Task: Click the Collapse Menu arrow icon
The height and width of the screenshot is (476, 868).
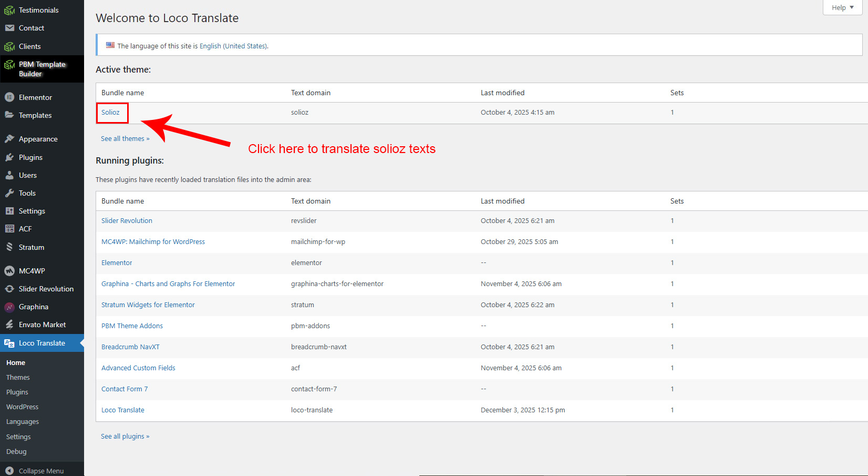Action: point(9,471)
